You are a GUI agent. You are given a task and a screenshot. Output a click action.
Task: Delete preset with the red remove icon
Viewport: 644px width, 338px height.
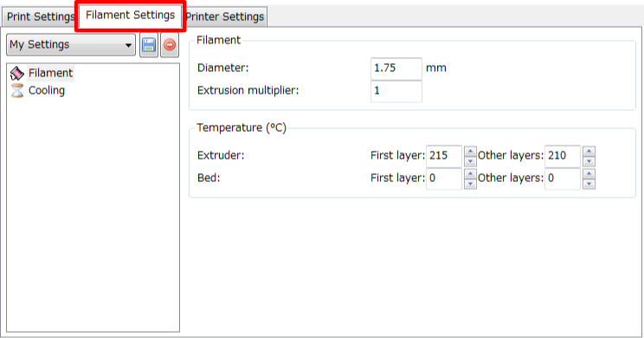click(x=169, y=45)
